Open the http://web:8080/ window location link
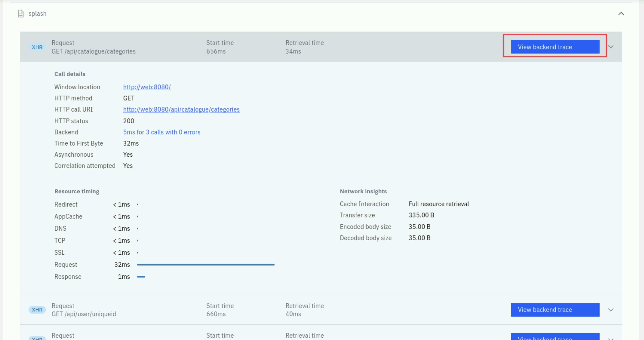The image size is (644, 340). point(147,87)
